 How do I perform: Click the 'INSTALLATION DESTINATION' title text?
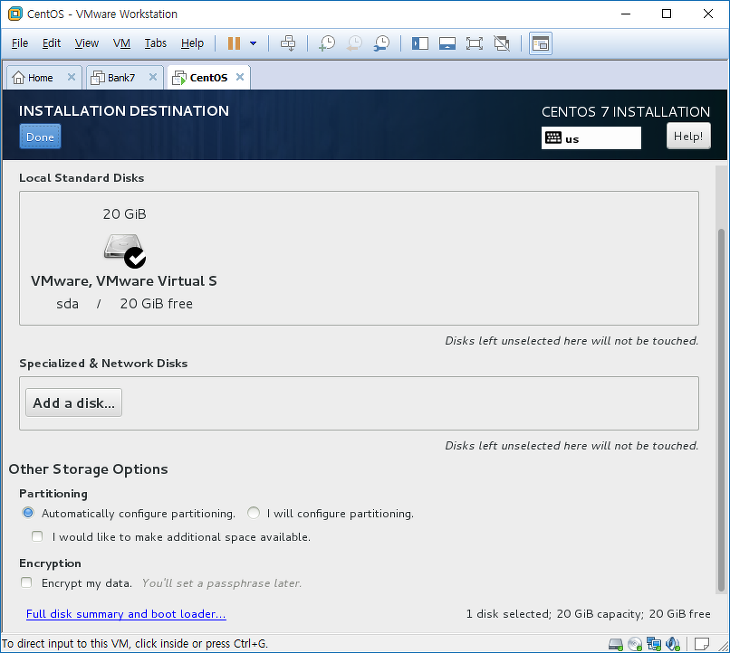coord(124,111)
